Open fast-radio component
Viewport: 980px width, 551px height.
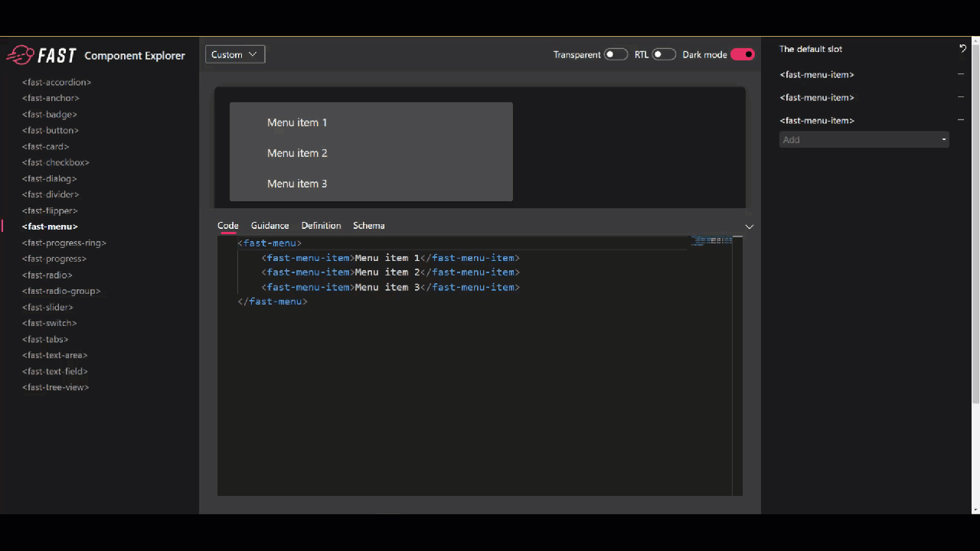(47, 275)
